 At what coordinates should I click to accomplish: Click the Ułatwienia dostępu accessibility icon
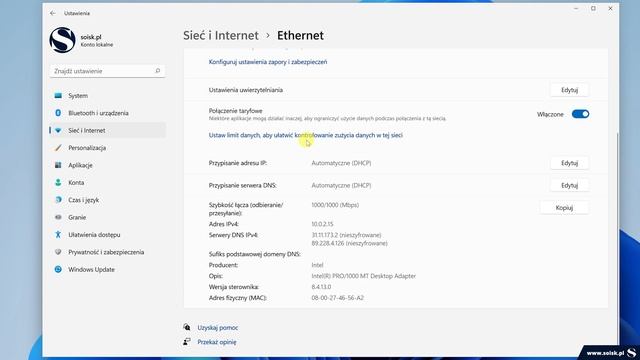(58, 235)
